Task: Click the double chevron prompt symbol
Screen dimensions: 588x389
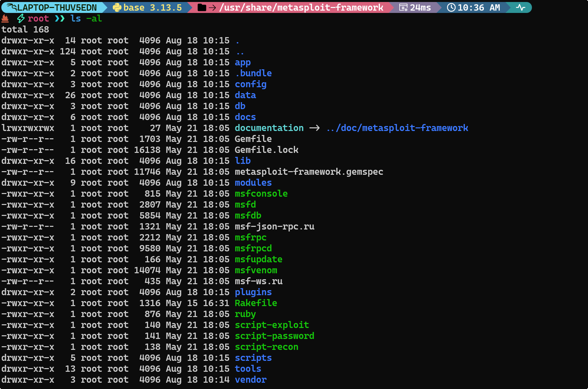Action: pos(60,19)
